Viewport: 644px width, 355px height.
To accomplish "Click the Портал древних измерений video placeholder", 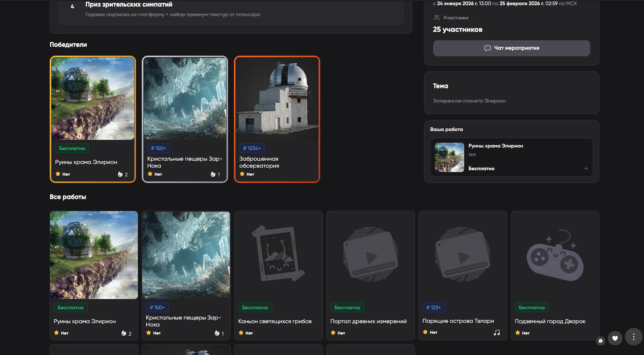I will coord(370,255).
